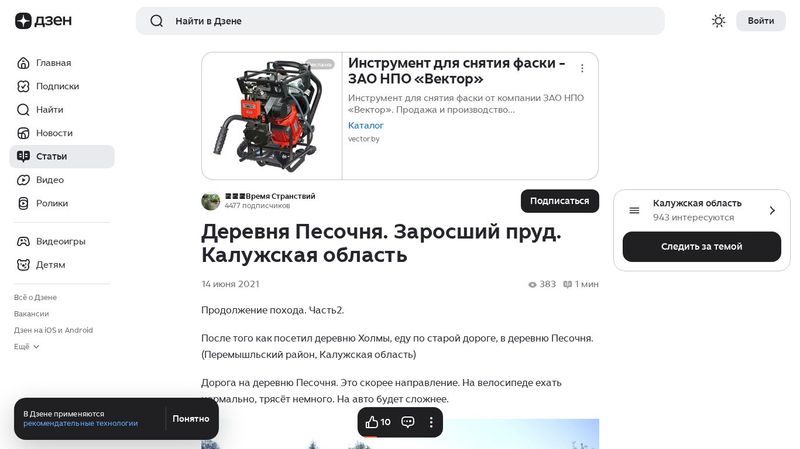Click the Ролики sidebar icon
This screenshot has width=800, height=449.
24,203
